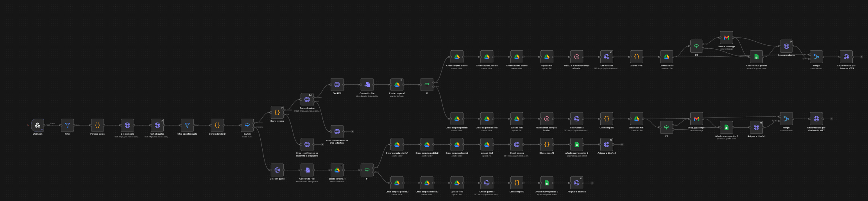The image size is (868, 201).
Task: Open the Get all quotes node
Action: [x=157, y=125]
